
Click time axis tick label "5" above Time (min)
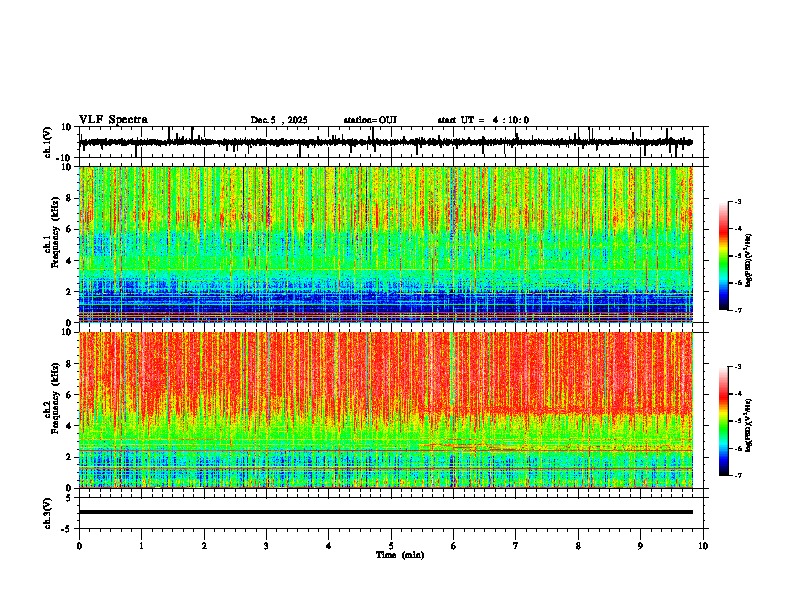(391, 546)
